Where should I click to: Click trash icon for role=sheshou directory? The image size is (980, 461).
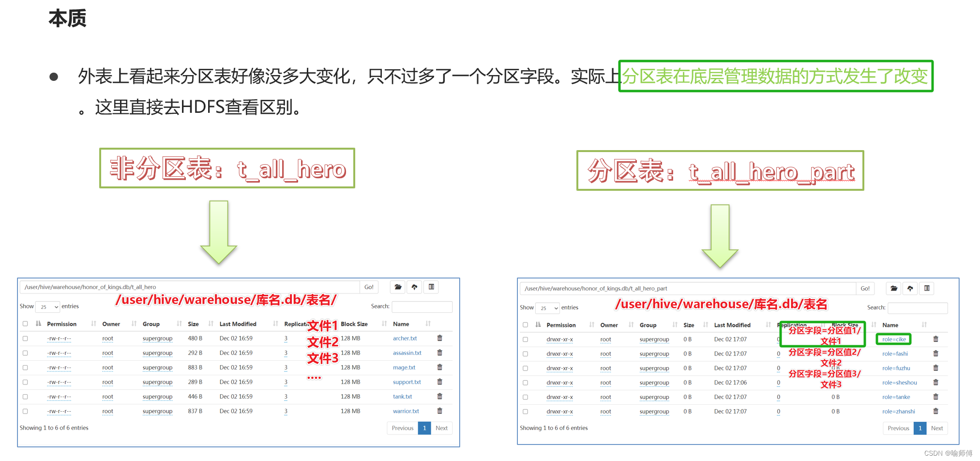(x=935, y=382)
